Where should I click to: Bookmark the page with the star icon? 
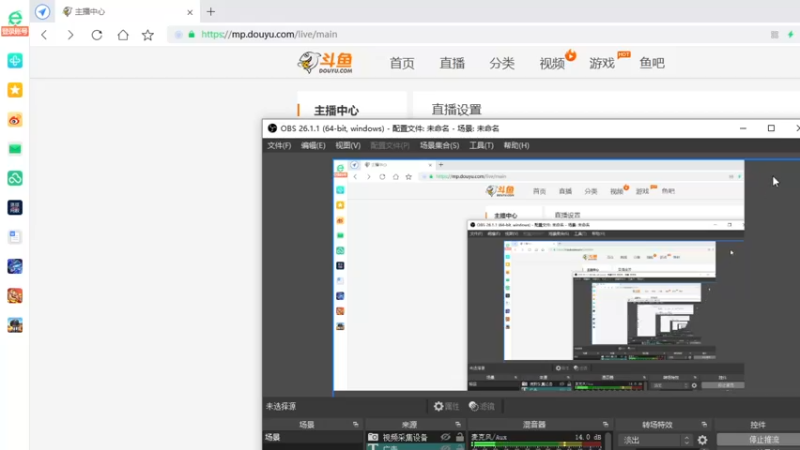tap(148, 35)
